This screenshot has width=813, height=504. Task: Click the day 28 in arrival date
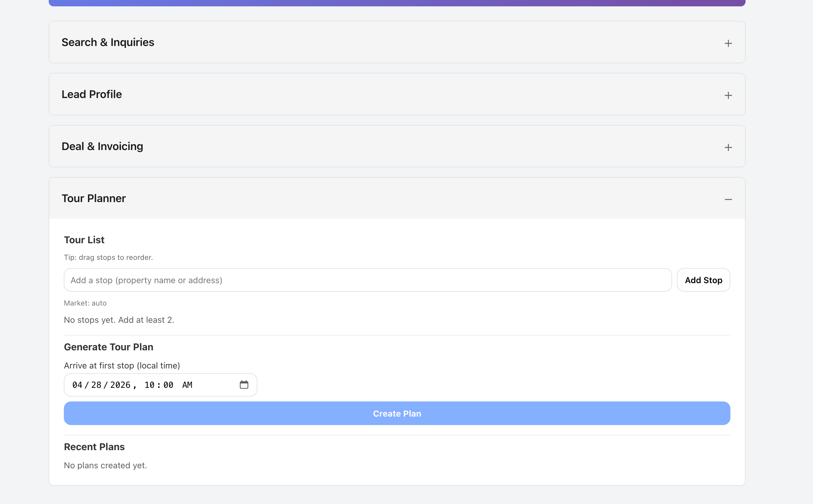pyautogui.click(x=96, y=385)
